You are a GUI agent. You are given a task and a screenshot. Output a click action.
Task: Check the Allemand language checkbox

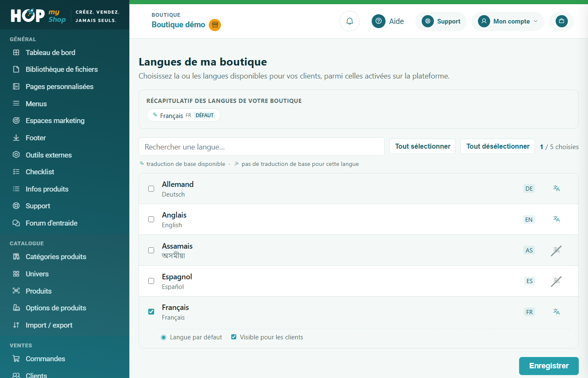tap(151, 189)
